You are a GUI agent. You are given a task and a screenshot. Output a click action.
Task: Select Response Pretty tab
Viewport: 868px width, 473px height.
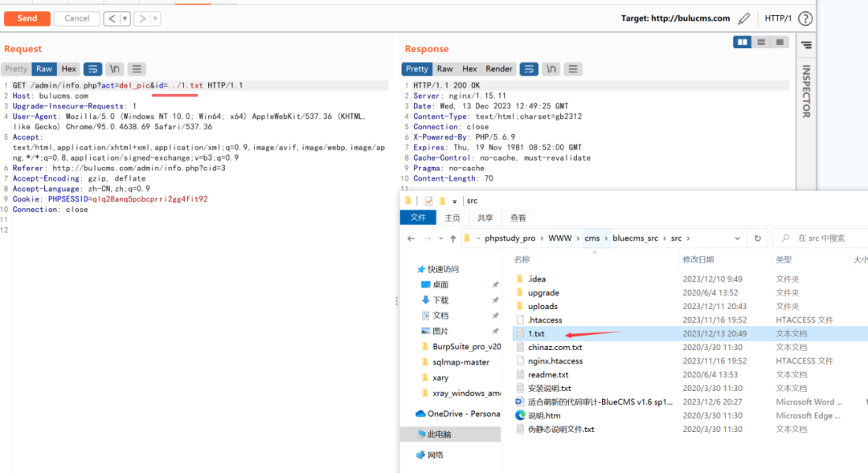[417, 68]
